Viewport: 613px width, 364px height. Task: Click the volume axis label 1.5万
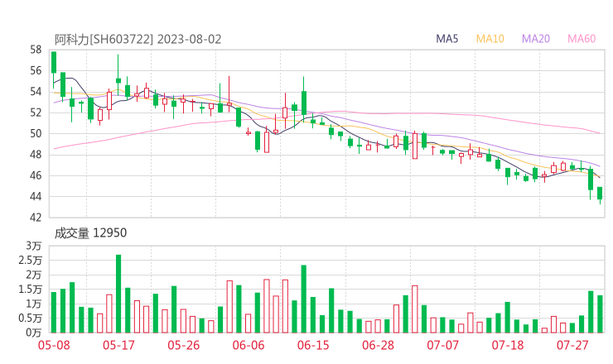point(30,290)
